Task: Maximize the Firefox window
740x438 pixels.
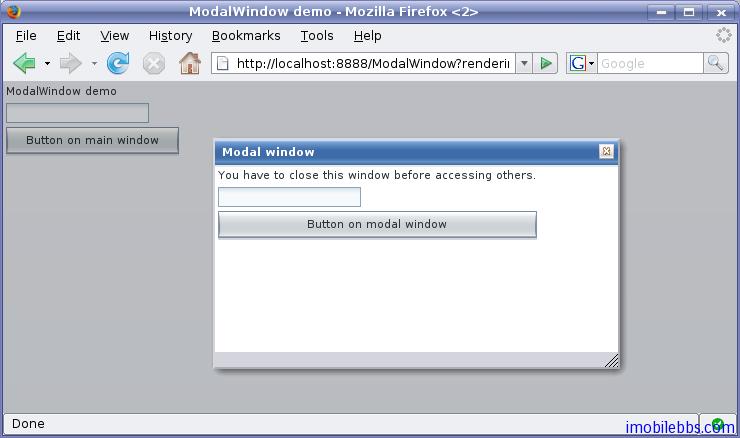Action: 689,12
